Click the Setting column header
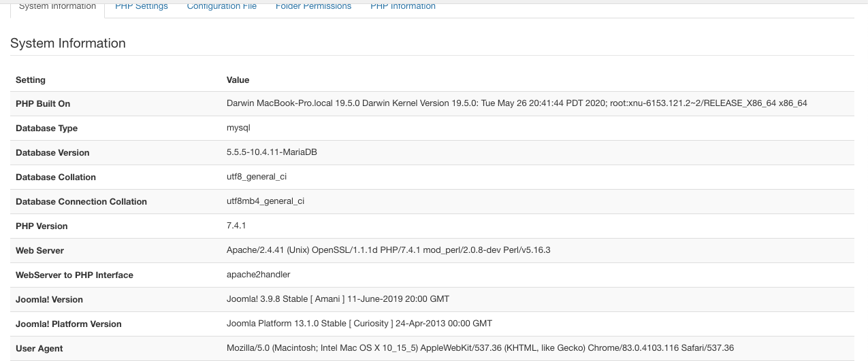This screenshot has height=361, width=868. click(31, 80)
